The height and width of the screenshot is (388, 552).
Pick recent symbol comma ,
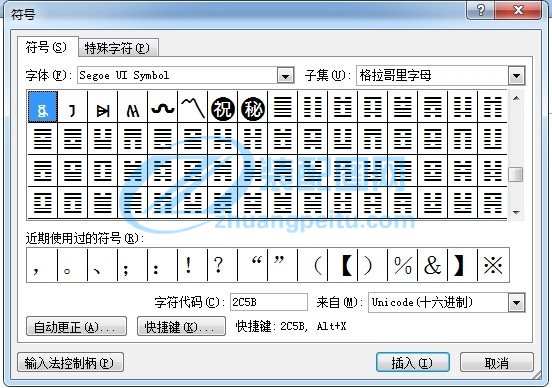click(42, 265)
